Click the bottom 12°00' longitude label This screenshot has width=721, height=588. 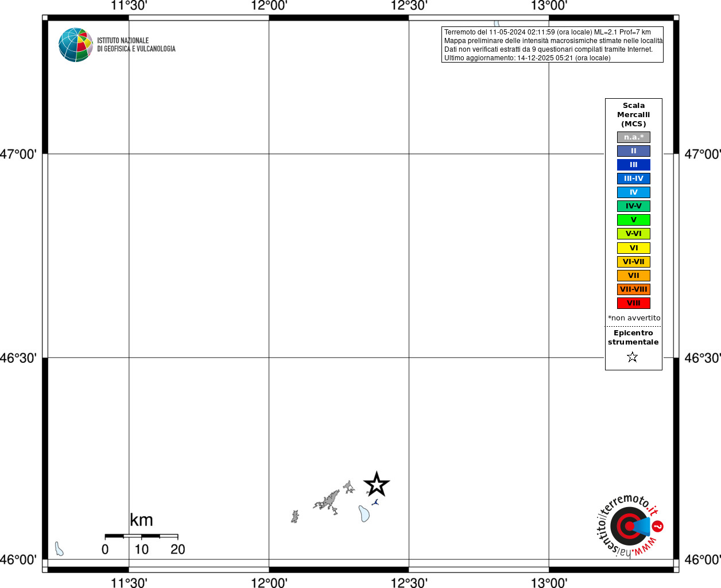point(269,583)
